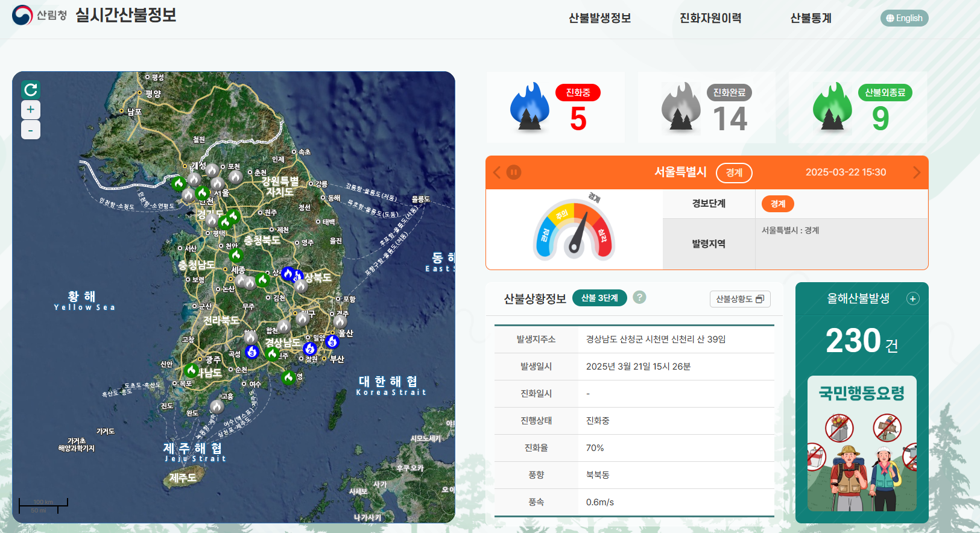Click the 발생일시 value 2025년 3월 21일 15시 26분
This screenshot has width=980, height=533.
[x=638, y=367]
